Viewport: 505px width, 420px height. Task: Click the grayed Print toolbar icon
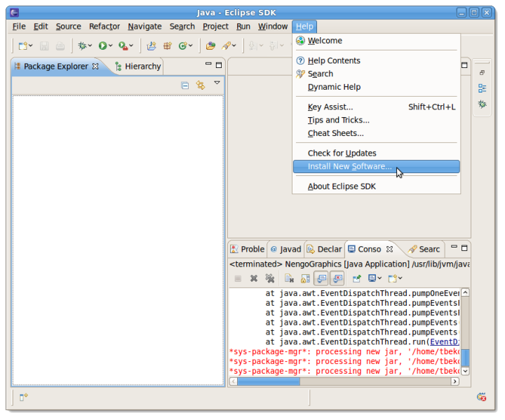pos(60,46)
